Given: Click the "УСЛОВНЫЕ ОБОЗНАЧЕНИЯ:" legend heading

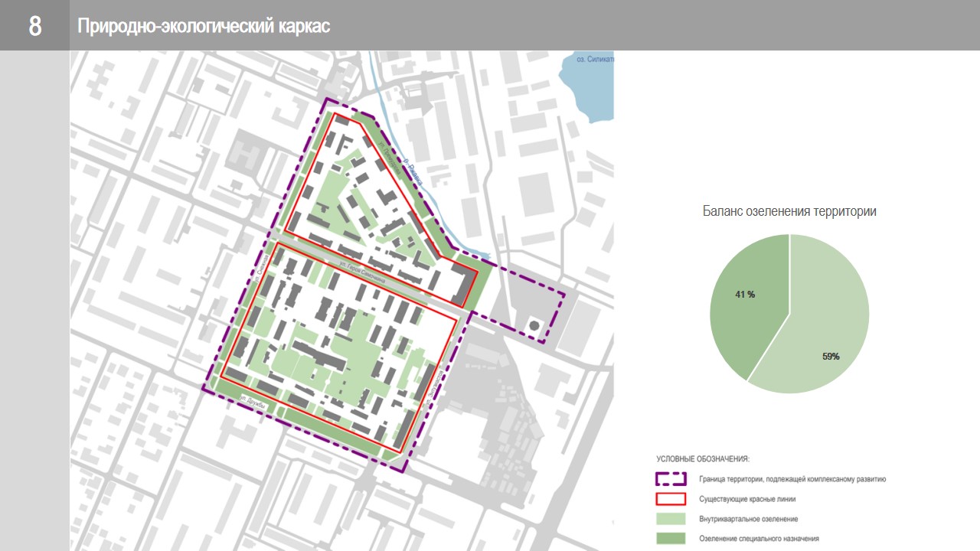Looking at the screenshot, I should [702, 459].
